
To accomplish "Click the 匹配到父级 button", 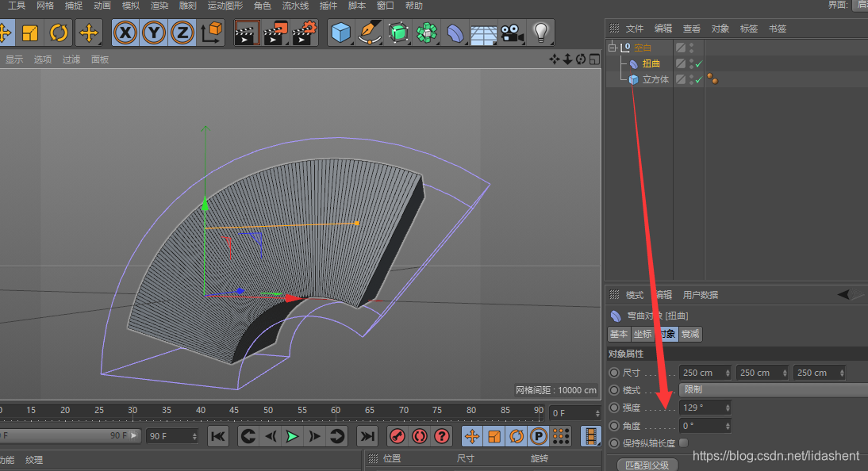I will click(647, 465).
